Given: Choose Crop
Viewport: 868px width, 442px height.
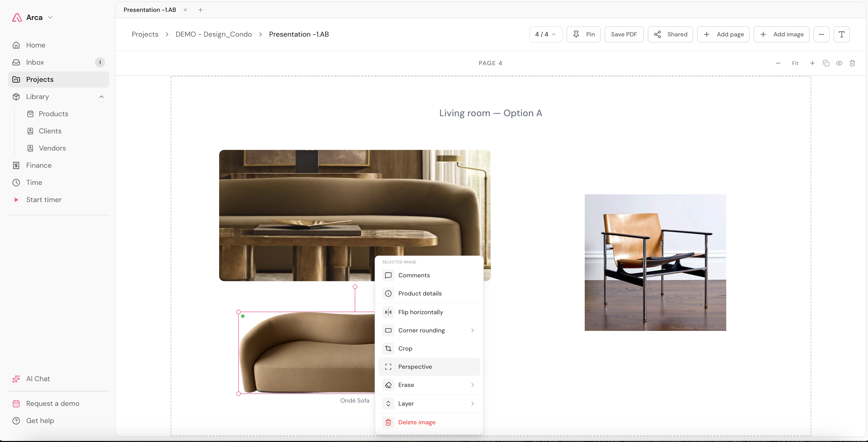Looking at the screenshot, I should tap(429, 349).
